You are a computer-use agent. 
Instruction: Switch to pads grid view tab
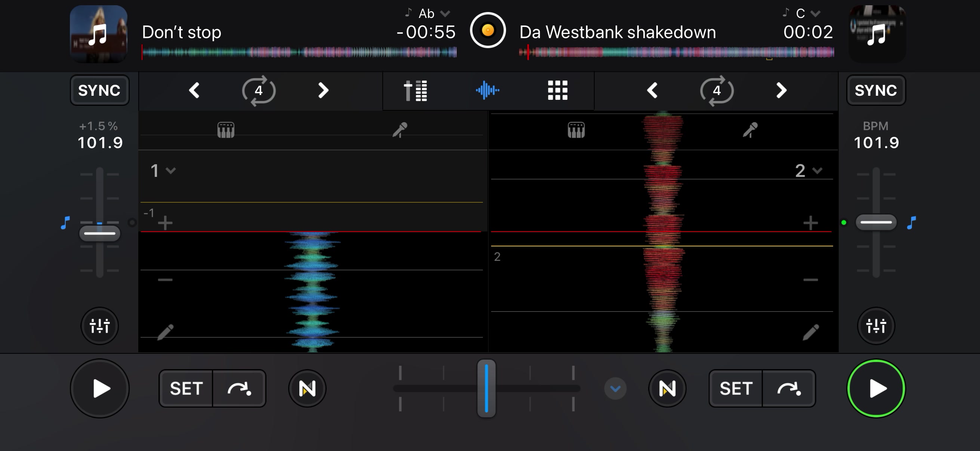click(557, 90)
